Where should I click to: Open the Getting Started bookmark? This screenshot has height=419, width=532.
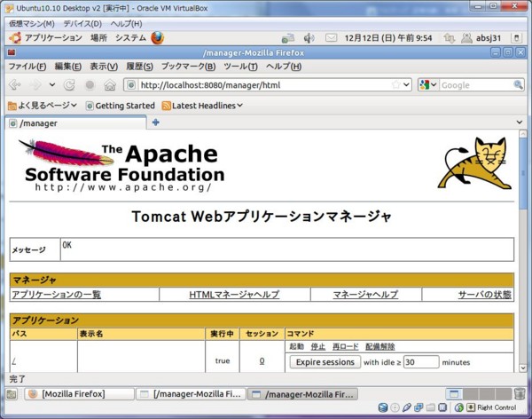pyautogui.click(x=120, y=106)
